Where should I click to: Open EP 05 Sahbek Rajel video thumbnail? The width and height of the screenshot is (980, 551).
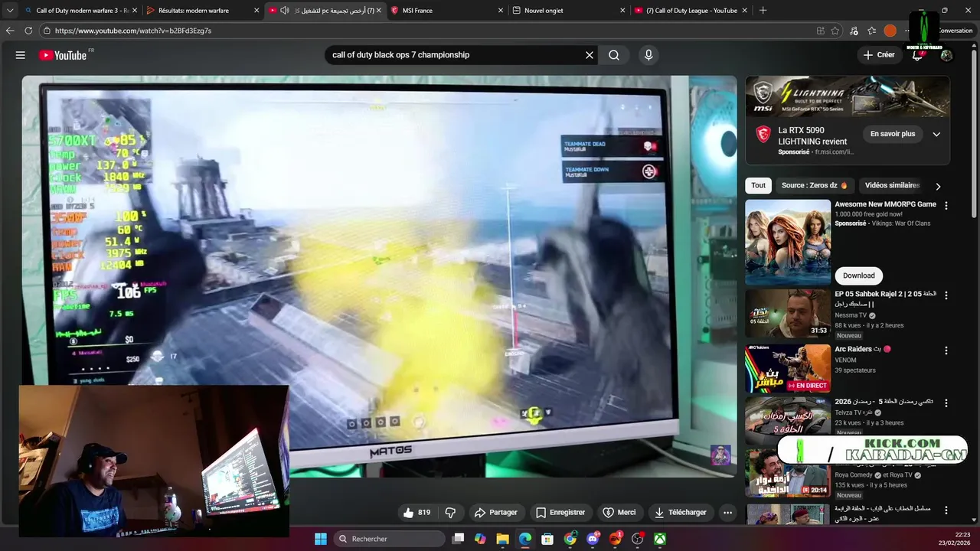pos(788,314)
